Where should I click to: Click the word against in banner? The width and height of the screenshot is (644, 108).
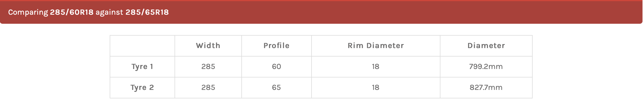109,12
